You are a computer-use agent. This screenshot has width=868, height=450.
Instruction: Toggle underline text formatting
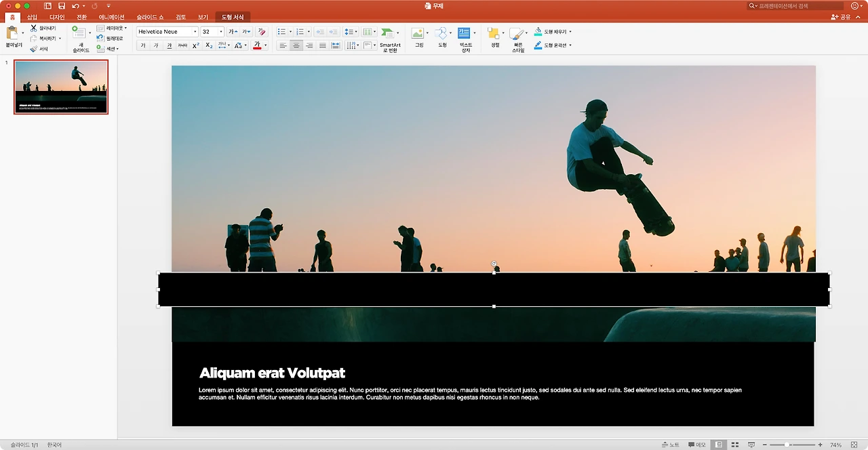coord(170,45)
